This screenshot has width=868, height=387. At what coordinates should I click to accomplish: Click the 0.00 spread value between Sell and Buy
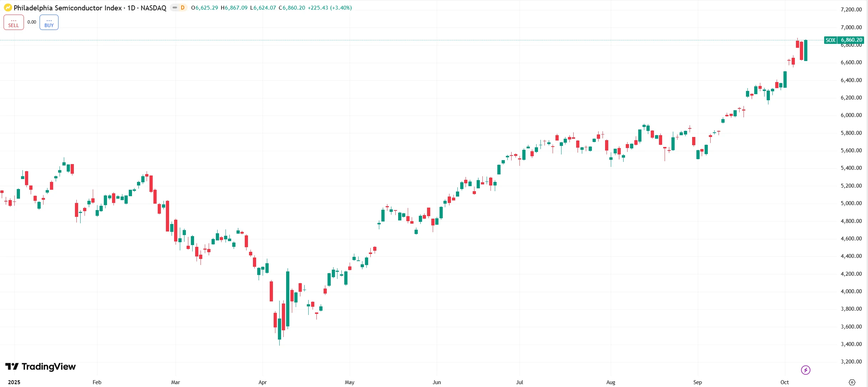[x=32, y=22]
